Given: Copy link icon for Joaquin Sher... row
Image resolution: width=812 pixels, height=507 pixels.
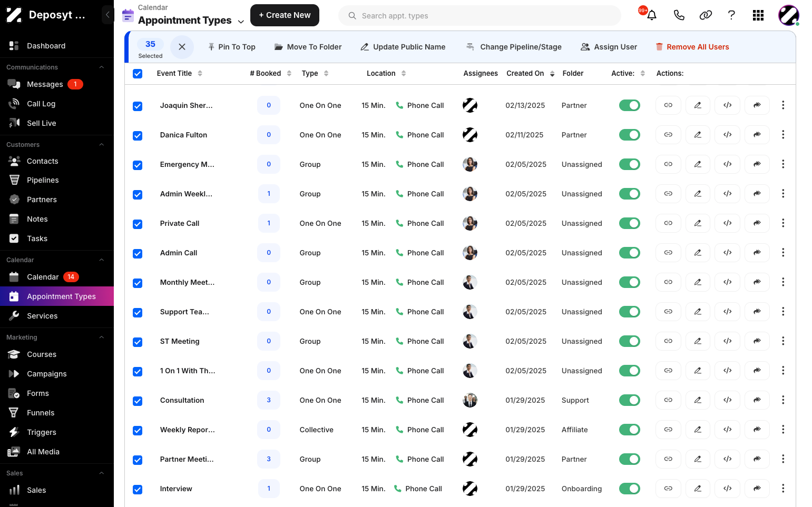Looking at the screenshot, I should [x=668, y=105].
